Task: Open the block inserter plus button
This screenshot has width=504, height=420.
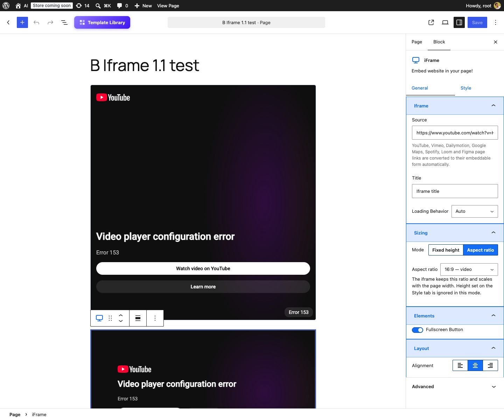Action: [x=22, y=22]
